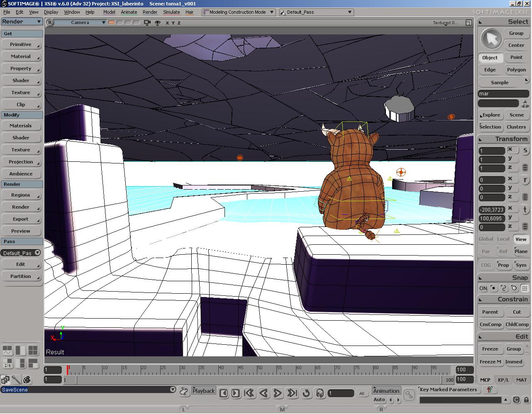Open the Default_Pas pass selector in left panel

pos(21,253)
